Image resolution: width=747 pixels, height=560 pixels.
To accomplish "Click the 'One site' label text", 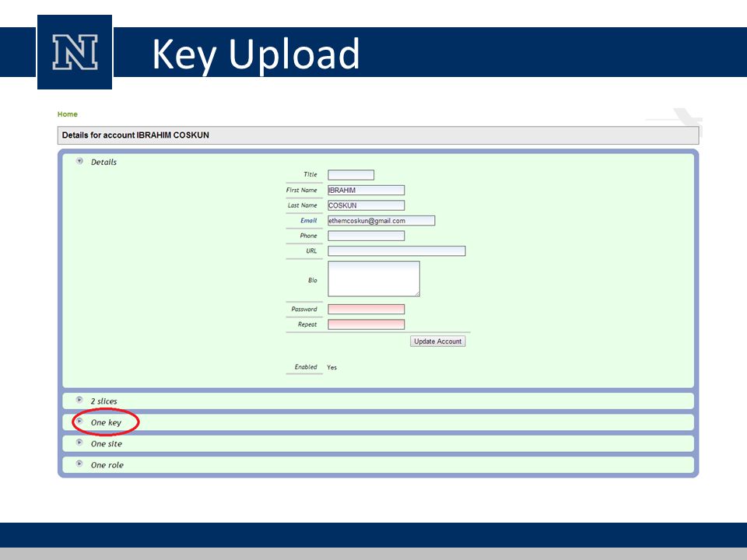I will click(x=107, y=444).
